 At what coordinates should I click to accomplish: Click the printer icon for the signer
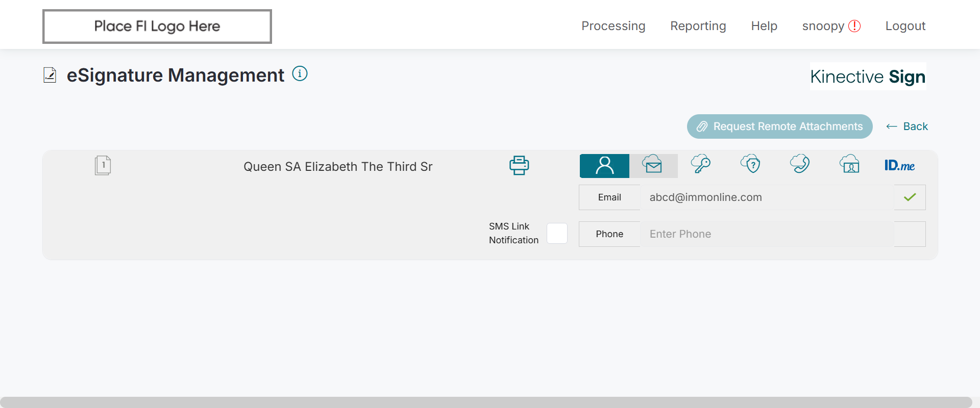coord(519,166)
